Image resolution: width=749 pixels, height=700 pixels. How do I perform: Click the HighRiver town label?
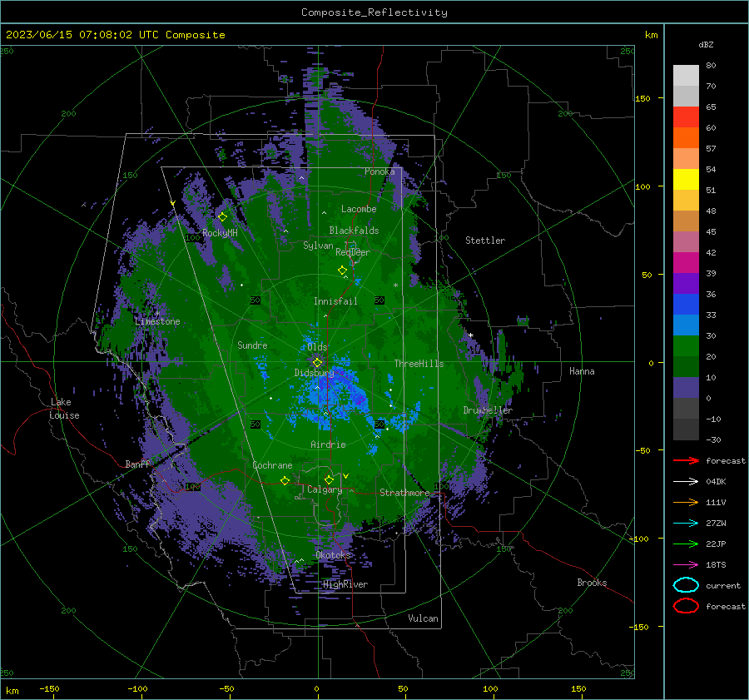[x=345, y=584]
